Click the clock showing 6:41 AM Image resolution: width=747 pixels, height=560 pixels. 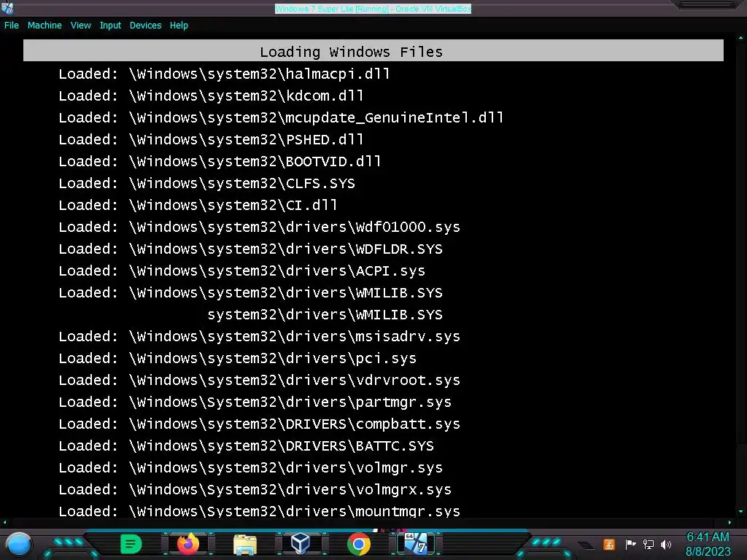708,537
